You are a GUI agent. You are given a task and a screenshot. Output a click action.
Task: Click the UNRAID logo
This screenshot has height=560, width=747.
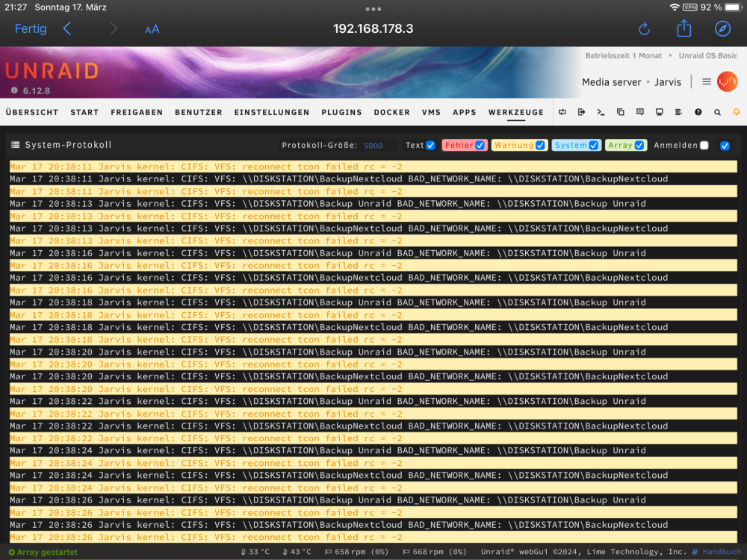click(x=52, y=71)
